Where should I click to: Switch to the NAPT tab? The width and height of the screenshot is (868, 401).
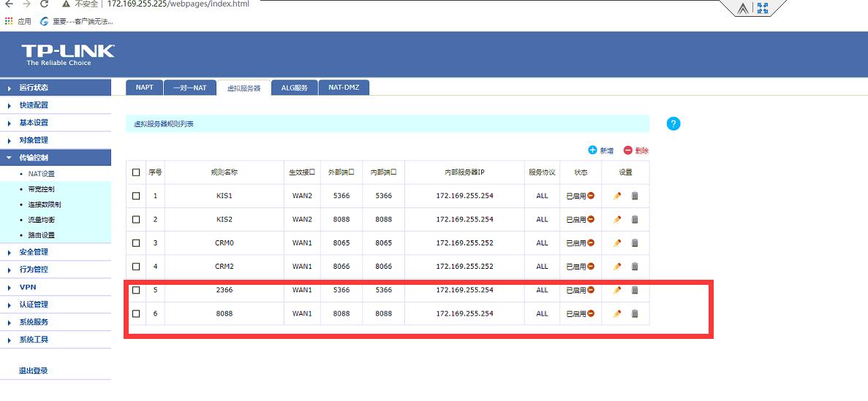pyautogui.click(x=145, y=88)
